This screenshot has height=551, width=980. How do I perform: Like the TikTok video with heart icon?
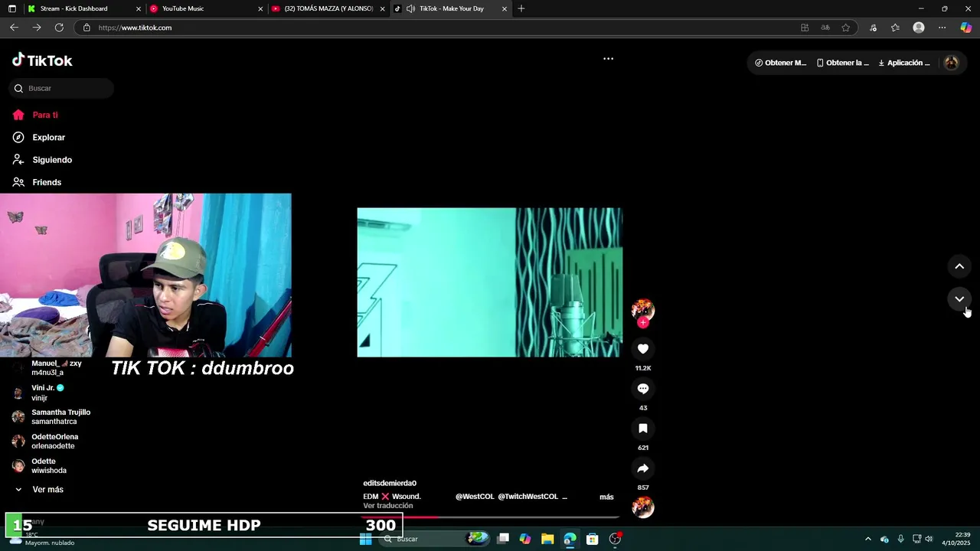tap(643, 349)
